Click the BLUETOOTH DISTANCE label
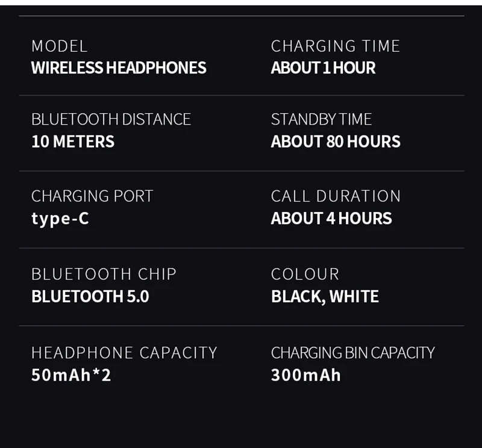482x448 pixels. 111,119
